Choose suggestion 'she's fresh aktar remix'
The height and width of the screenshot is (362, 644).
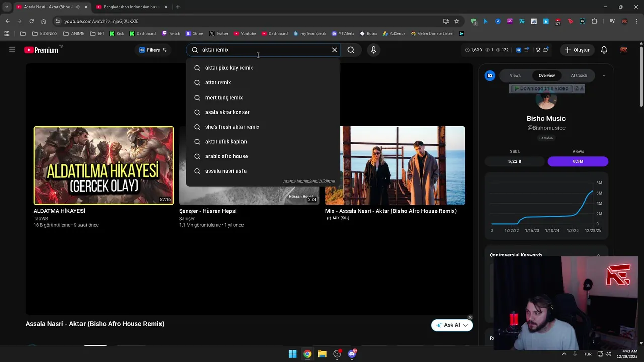pyautogui.click(x=263, y=127)
